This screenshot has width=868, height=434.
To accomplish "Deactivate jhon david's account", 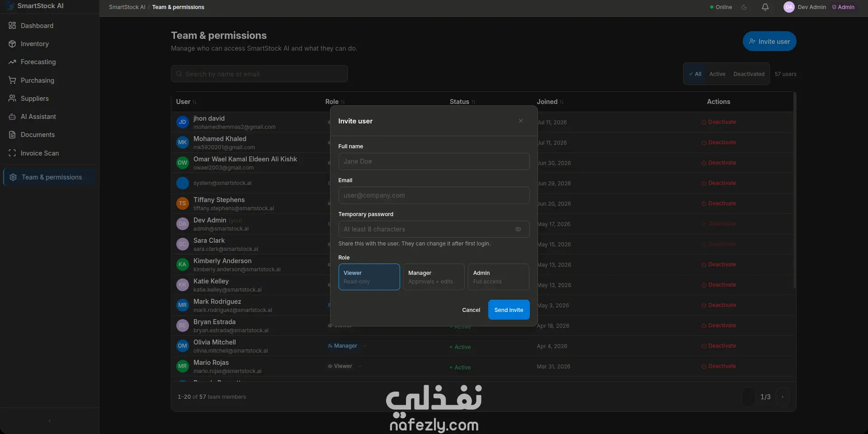I will click(x=719, y=122).
